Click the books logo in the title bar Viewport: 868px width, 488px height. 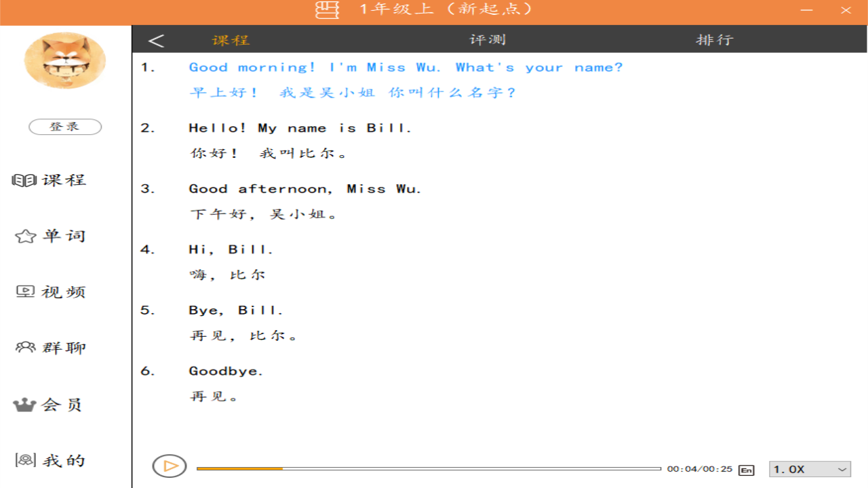coord(328,10)
